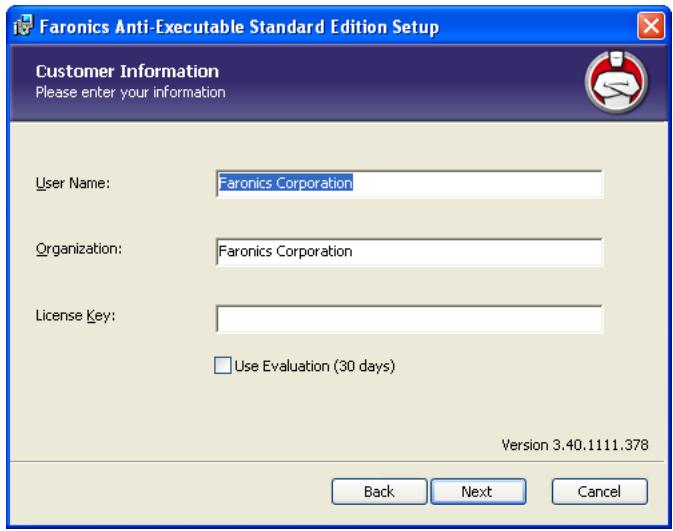
Task: Click the User Name label
Action: (x=73, y=183)
